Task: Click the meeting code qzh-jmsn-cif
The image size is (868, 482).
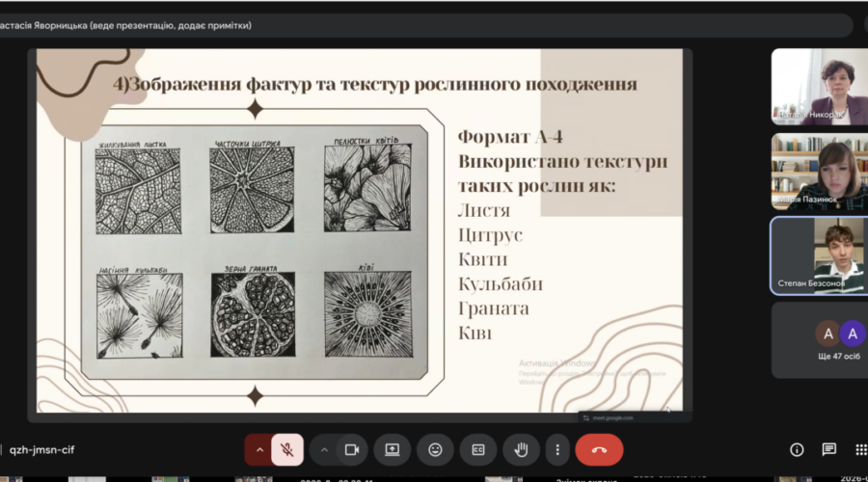Action: (x=41, y=450)
